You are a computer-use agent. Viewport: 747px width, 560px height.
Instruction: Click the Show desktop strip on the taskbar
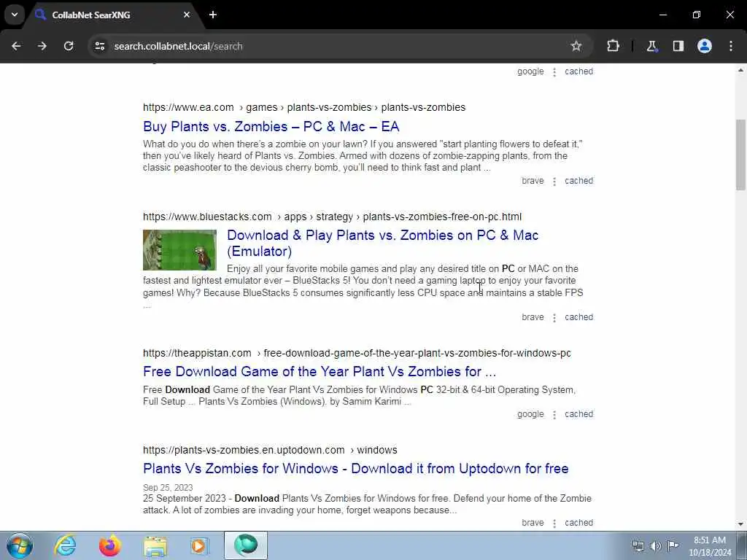tap(743, 545)
